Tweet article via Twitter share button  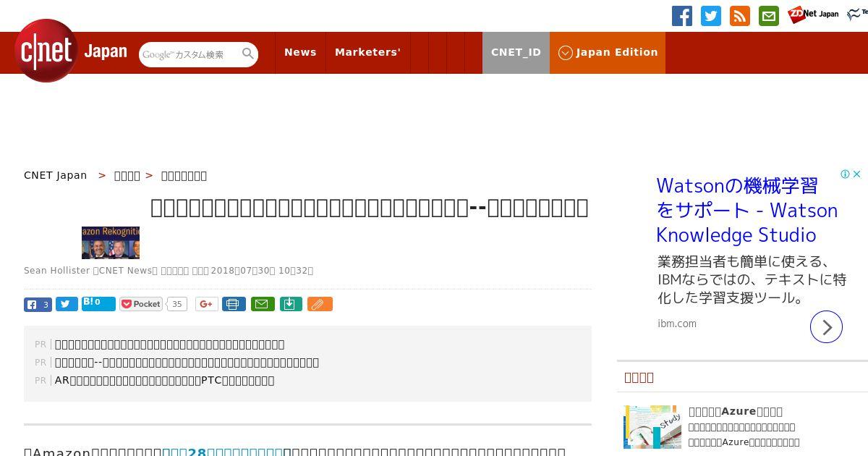(x=67, y=304)
